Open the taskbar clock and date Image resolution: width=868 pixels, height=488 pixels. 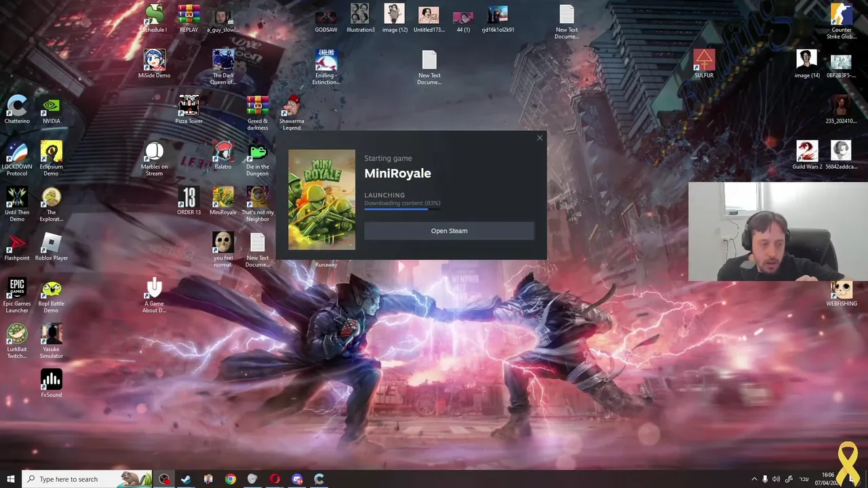(x=828, y=479)
